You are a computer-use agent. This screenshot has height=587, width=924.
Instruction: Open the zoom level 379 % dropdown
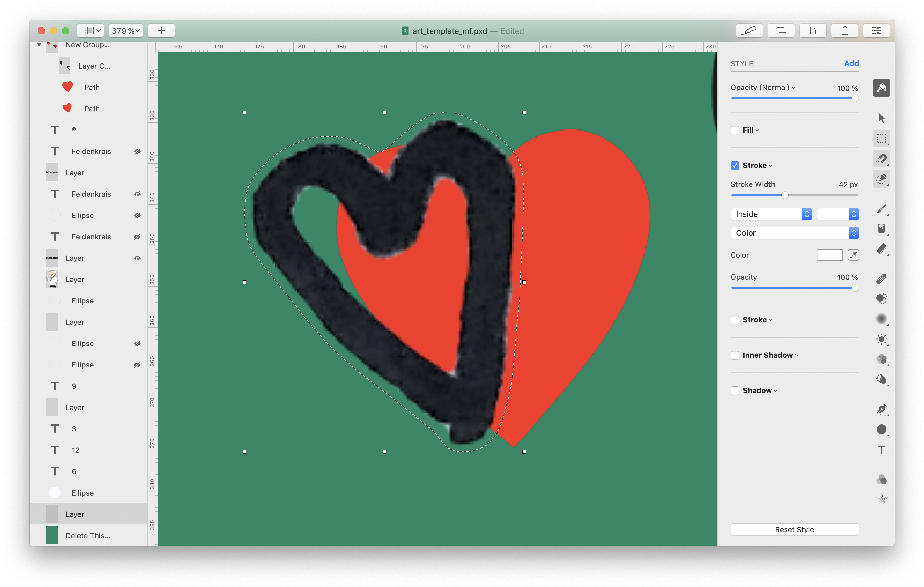[126, 31]
